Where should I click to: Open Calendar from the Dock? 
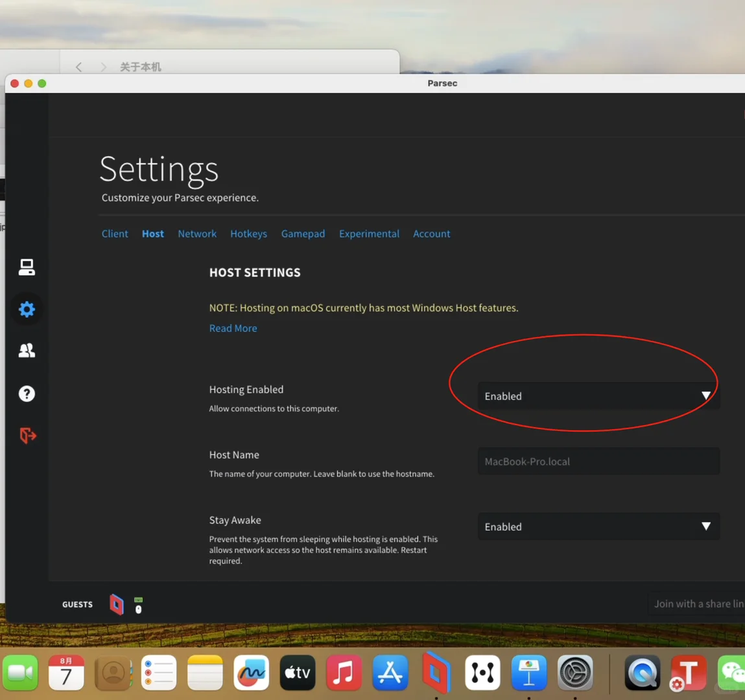pos(67,673)
